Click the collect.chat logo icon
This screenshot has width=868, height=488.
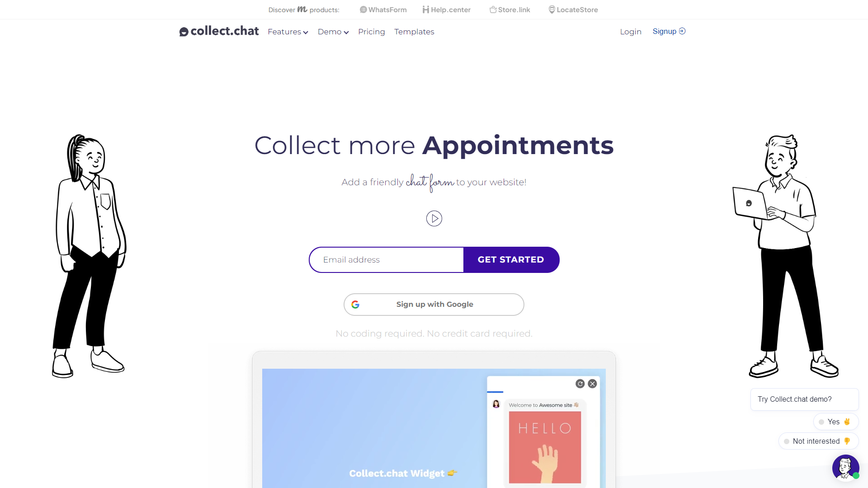coord(184,32)
